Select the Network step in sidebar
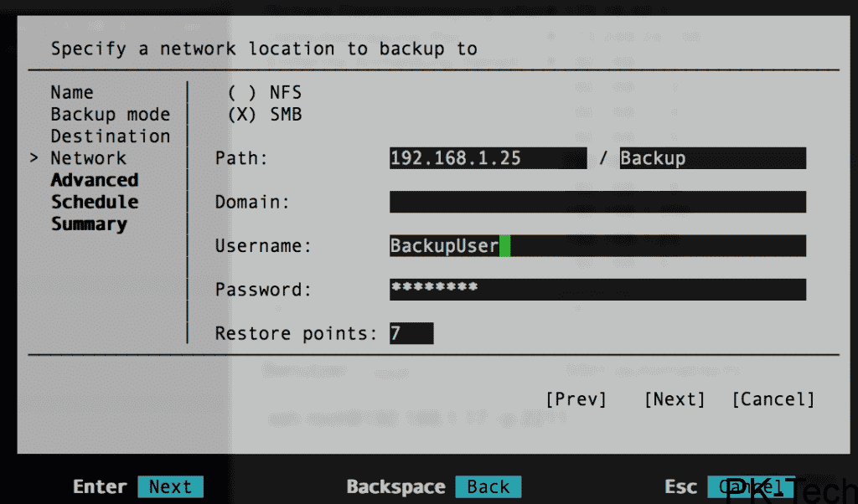This screenshot has width=858, height=504. pyautogui.click(x=88, y=158)
